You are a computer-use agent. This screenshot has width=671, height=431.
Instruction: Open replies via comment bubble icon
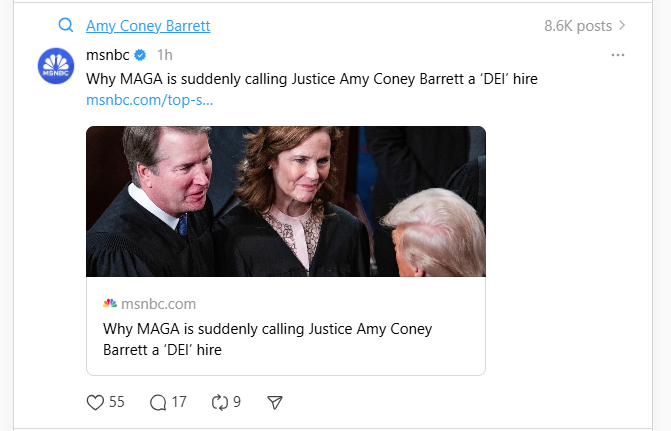click(x=157, y=402)
